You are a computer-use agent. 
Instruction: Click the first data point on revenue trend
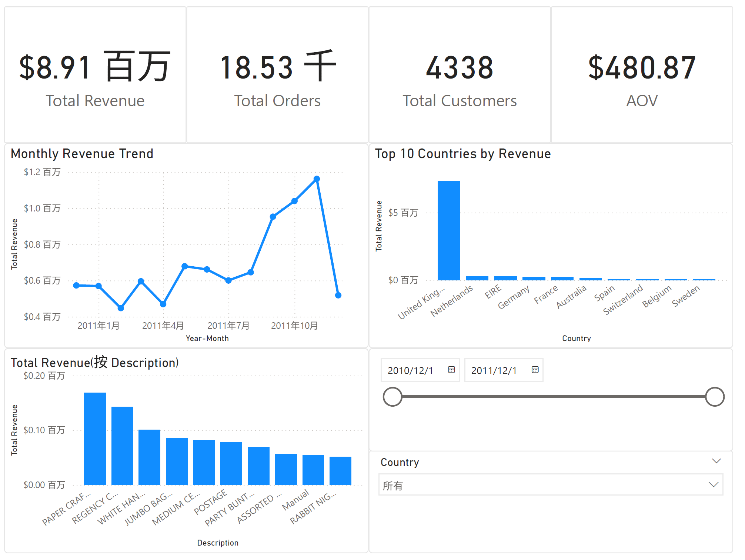76,285
